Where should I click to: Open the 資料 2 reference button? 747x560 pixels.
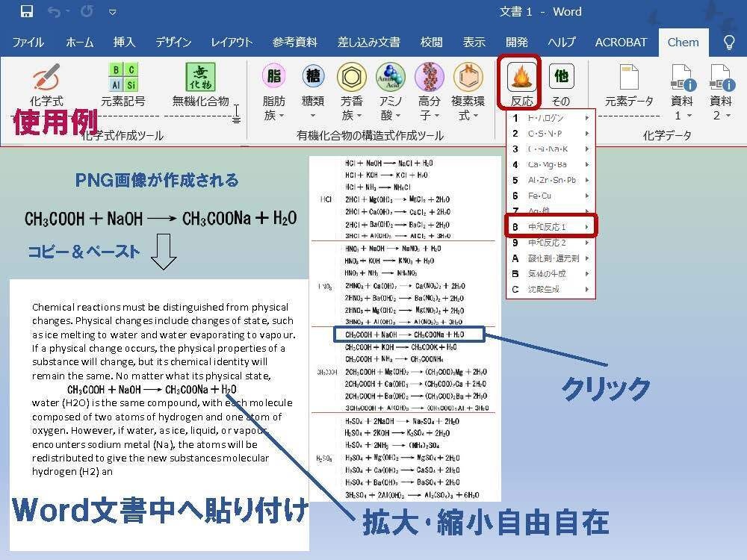click(720, 93)
